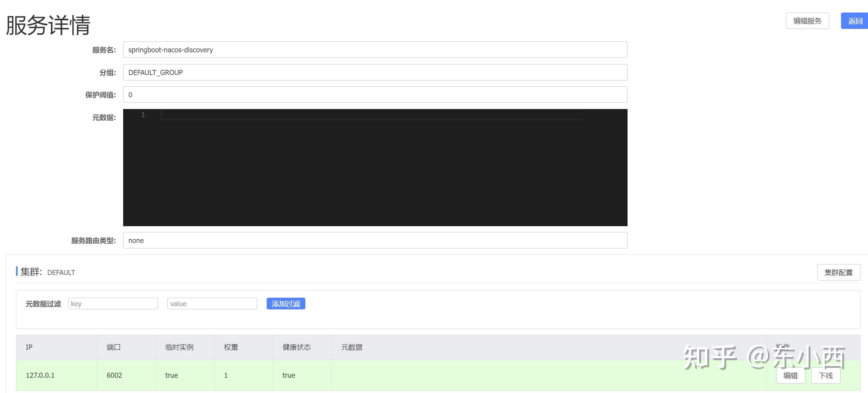Click 下线 to take the instance offline
Screen dimensions: 868x393
826,375
